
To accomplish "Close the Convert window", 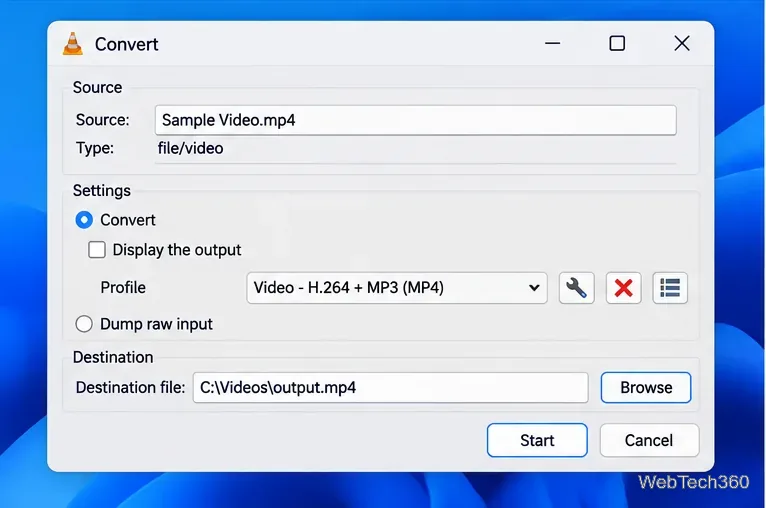I will click(x=682, y=43).
